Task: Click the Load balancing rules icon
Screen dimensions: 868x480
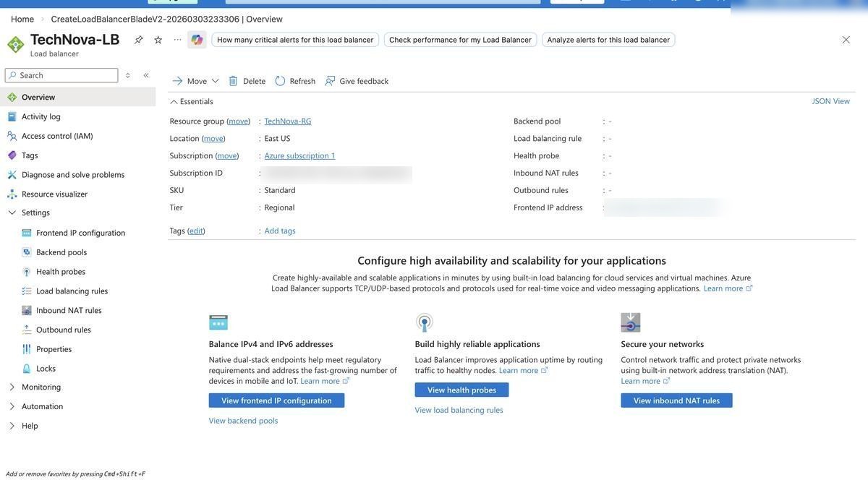Action: [27, 291]
